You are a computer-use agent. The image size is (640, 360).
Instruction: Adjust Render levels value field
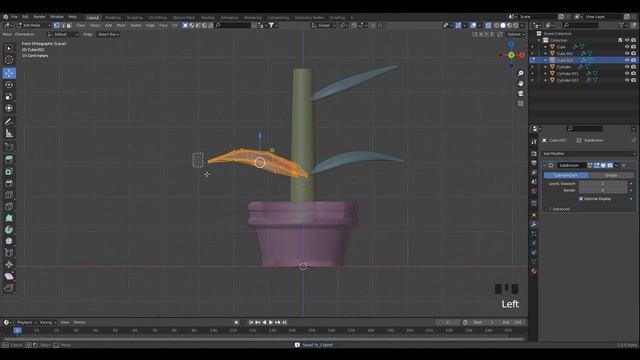pyautogui.click(x=603, y=190)
